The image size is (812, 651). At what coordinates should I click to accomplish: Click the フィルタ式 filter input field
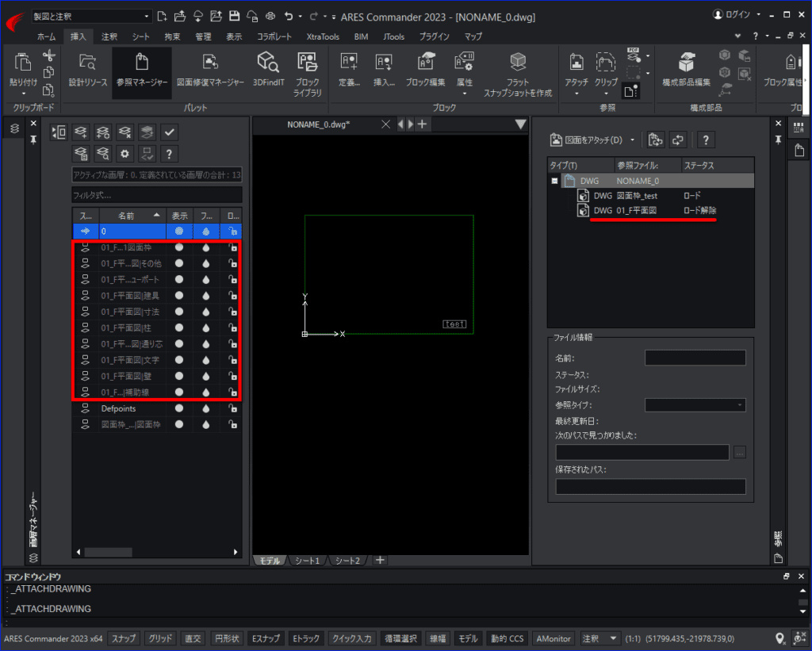(157, 195)
